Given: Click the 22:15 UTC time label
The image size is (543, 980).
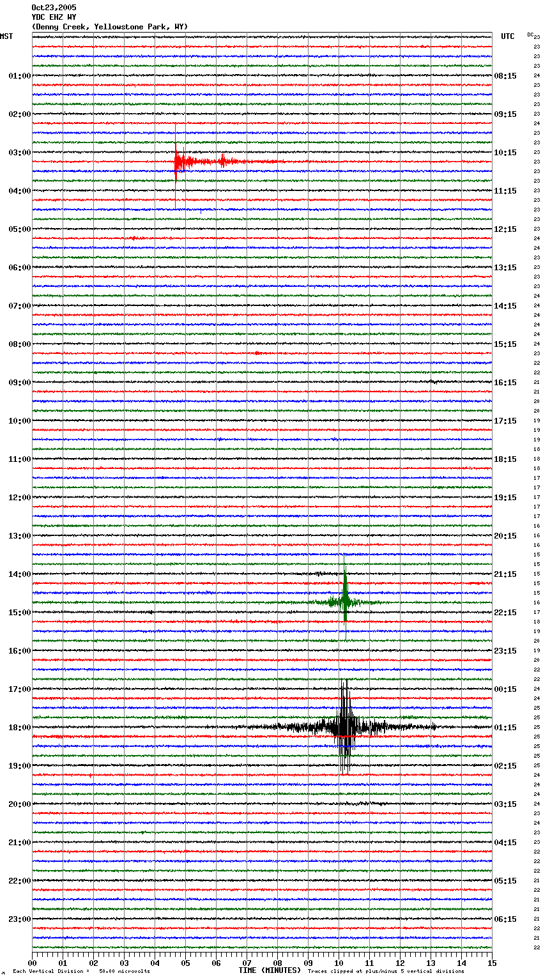Looking at the screenshot, I should (x=505, y=613).
